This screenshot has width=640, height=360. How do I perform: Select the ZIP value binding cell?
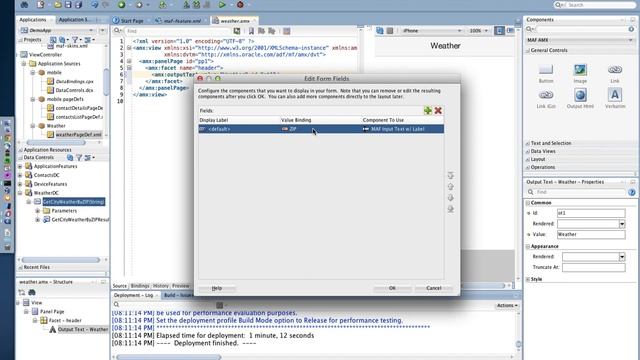321,129
